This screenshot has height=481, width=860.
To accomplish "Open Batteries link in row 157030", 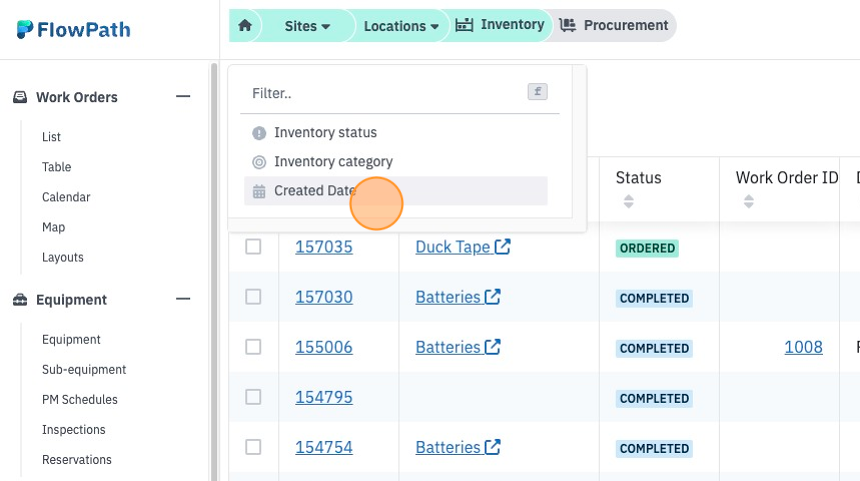I will pyautogui.click(x=457, y=297).
